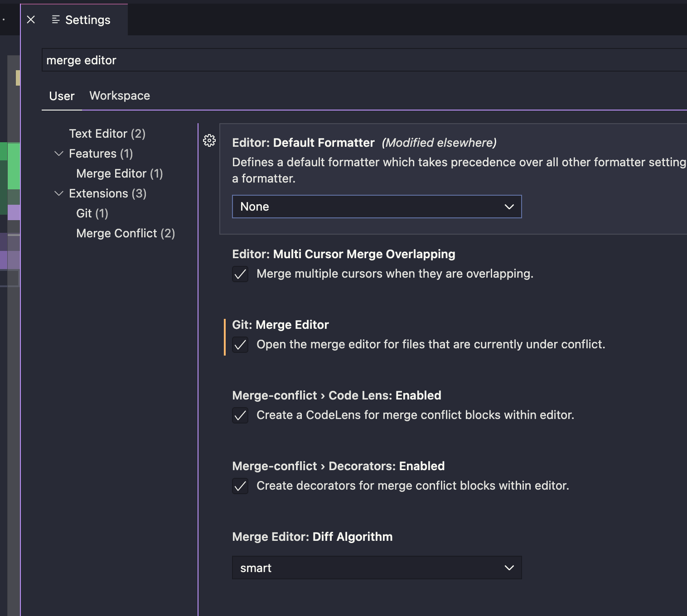Select Text Editor in the settings tree
Image resolution: width=687 pixels, height=616 pixels.
pyautogui.click(x=107, y=133)
